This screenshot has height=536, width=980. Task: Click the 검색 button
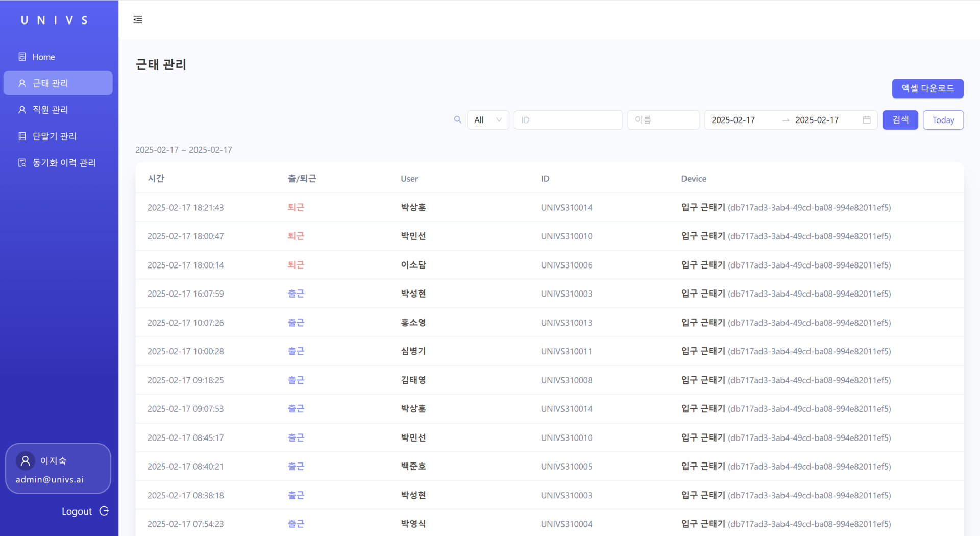[900, 120]
